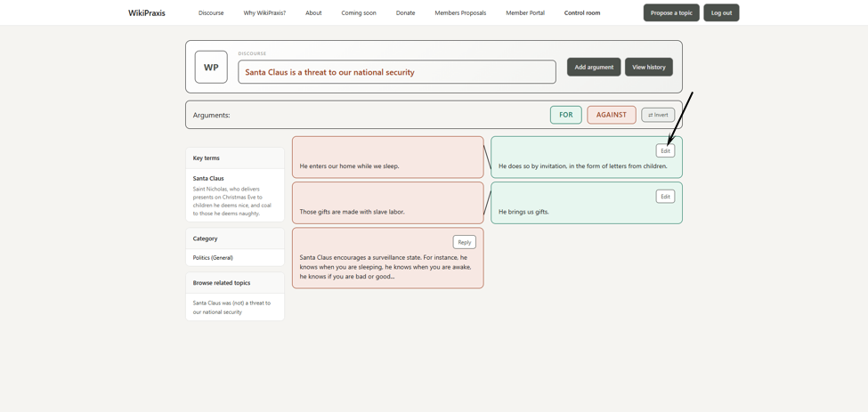This screenshot has height=412, width=868.
Task: Open 'Santa Claus was (not) a threat' topic
Action: pos(231,308)
